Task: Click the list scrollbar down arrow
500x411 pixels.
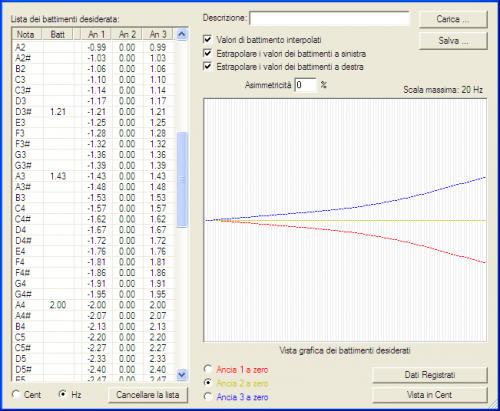Action: [x=182, y=375]
